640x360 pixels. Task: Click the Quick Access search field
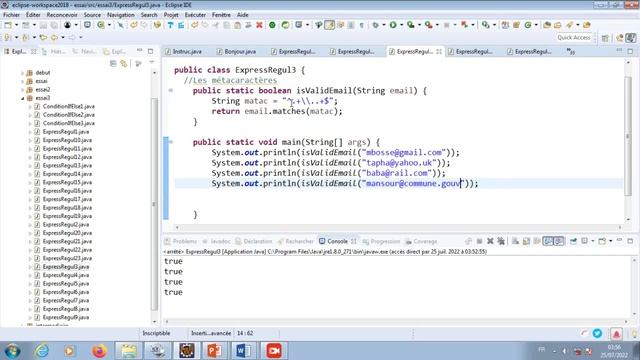[x=573, y=38]
